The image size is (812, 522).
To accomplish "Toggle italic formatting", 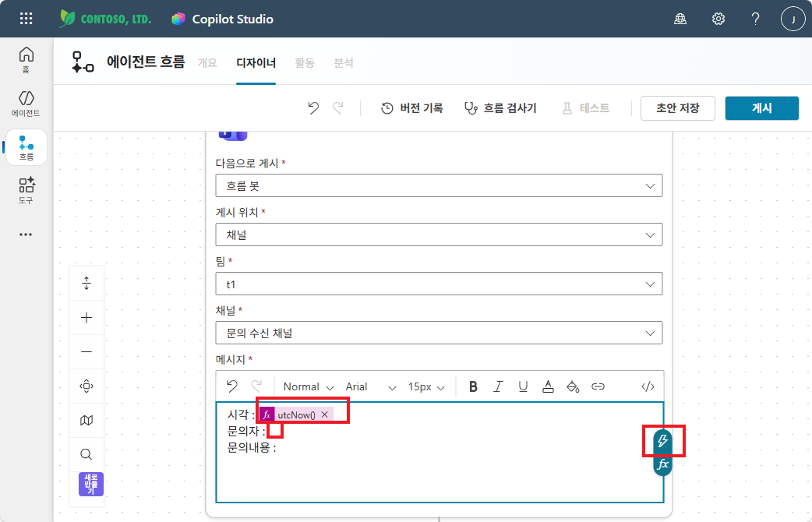I will (x=498, y=386).
